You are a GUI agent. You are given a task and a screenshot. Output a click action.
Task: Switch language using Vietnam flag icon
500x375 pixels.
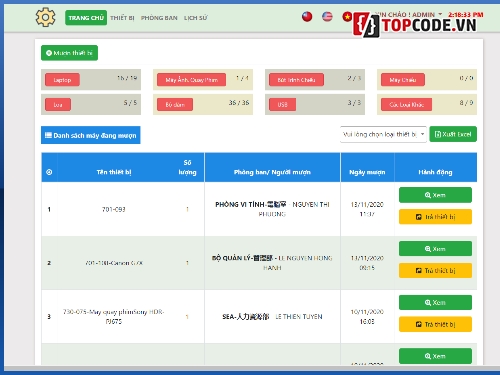coord(347,16)
